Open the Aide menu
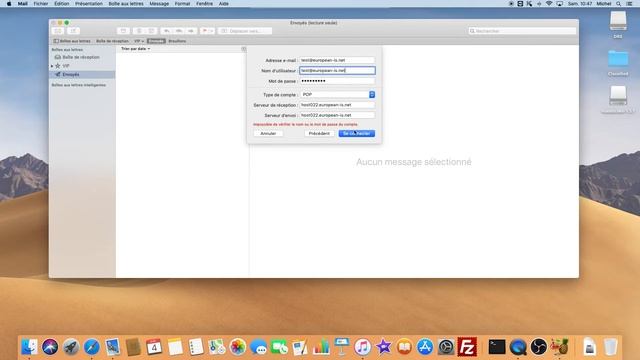Viewport: 640px width, 360px height. [x=224, y=4]
